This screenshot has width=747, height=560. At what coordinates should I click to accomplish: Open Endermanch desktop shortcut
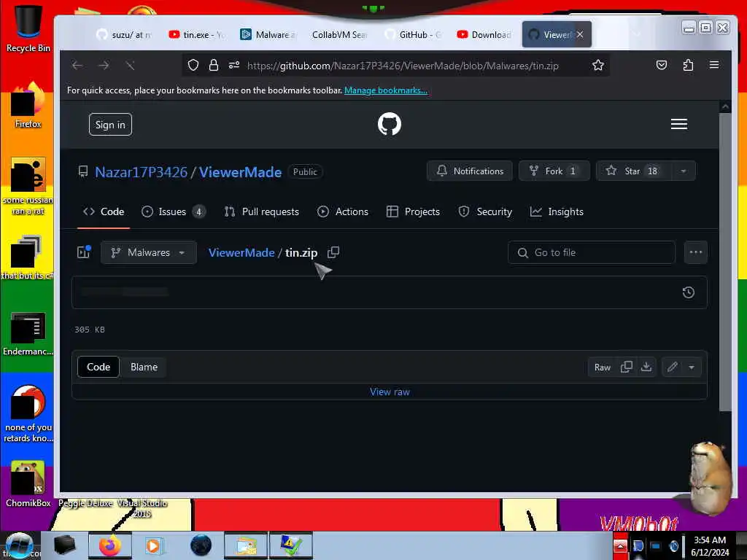28,333
